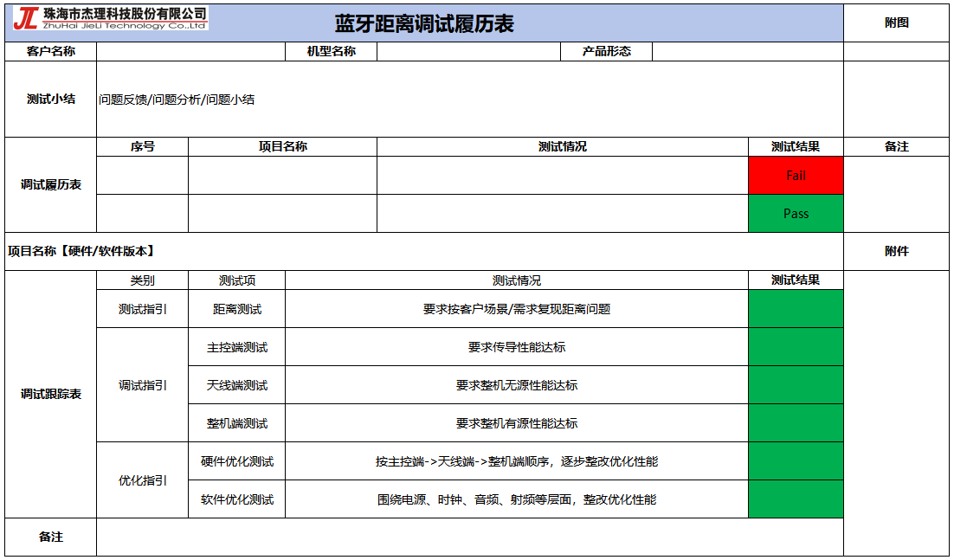Click the 整机端测试 test item cell
Screen dimensions: 954x560
pos(237,423)
